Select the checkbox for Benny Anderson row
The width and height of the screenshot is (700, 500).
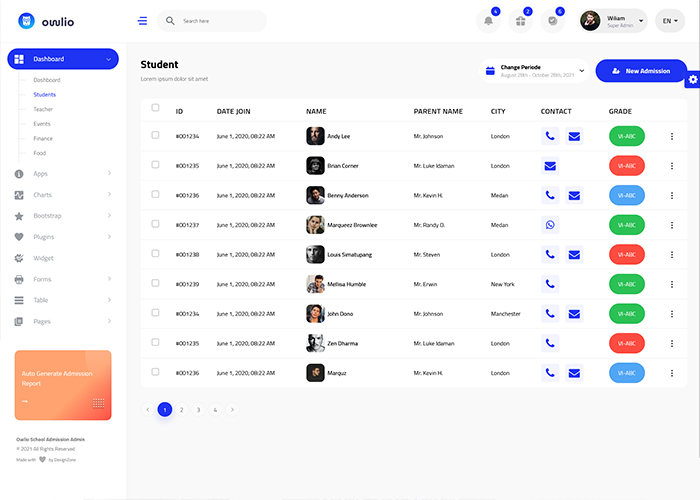[155, 194]
